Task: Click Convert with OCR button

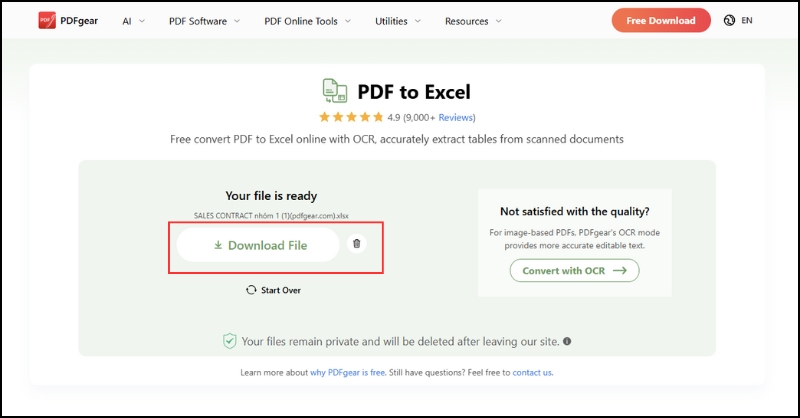Action: [x=574, y=271]
